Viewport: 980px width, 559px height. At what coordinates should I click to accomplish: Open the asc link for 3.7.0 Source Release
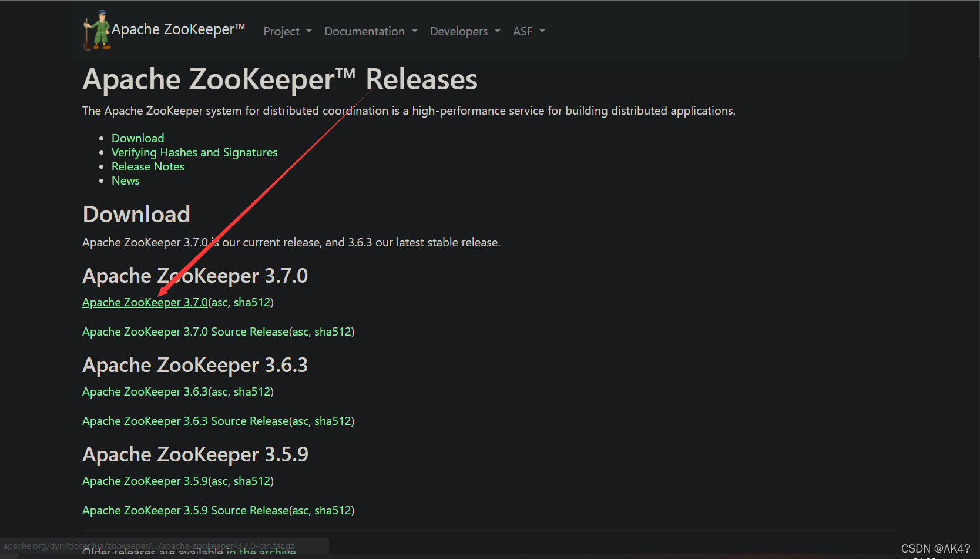301,332
